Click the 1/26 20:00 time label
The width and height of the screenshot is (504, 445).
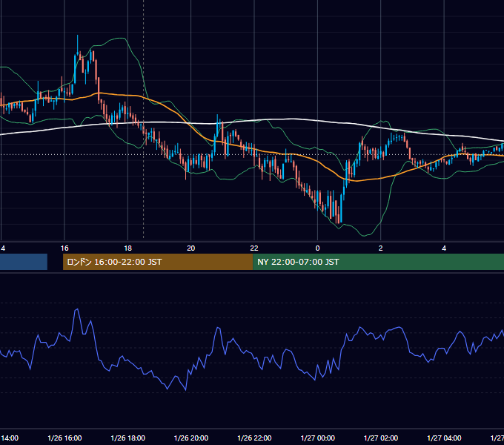(191, 438)
